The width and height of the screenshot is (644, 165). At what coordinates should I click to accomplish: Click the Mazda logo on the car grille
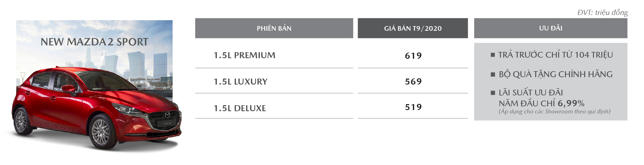(167, 115)
